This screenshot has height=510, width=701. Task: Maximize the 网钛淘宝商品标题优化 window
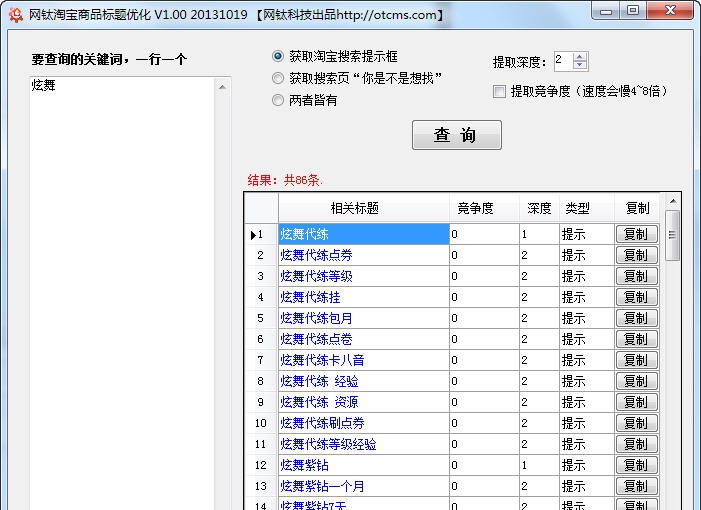click(633, 11)
